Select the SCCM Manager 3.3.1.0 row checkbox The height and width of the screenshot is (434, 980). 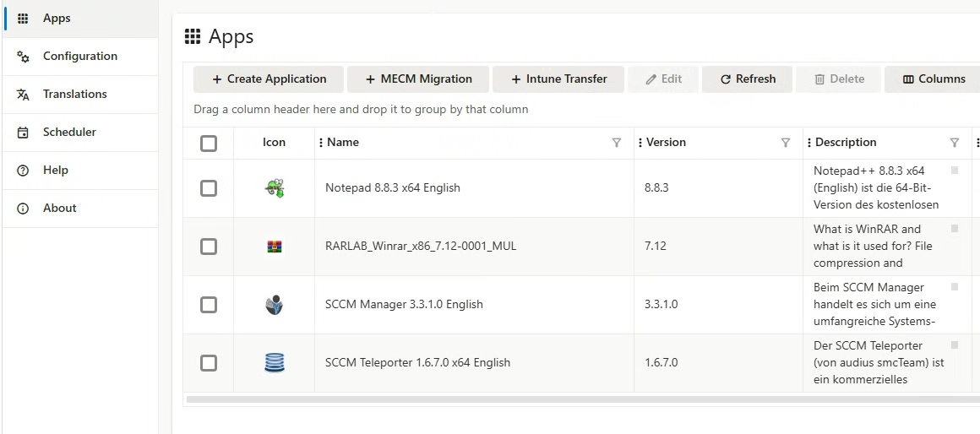pyautogui.click(x=209, y=305)
